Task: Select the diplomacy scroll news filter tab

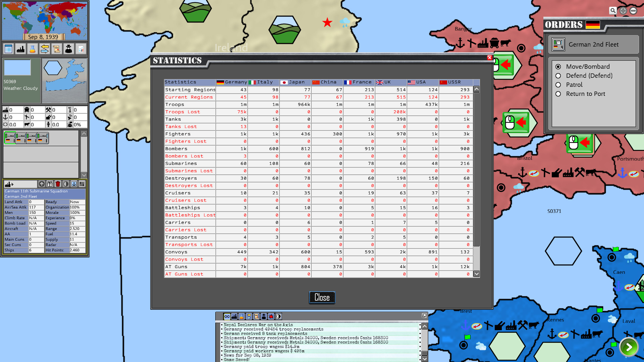Action: 256,316
